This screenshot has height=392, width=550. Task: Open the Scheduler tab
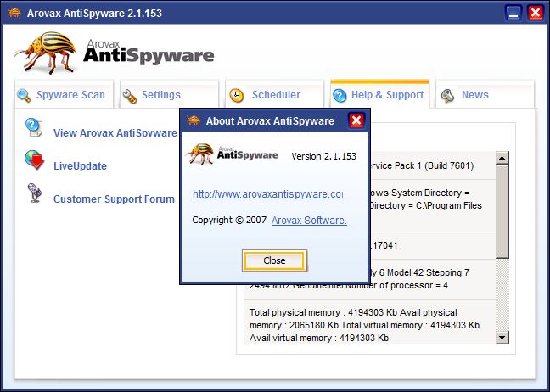[275, 95]
